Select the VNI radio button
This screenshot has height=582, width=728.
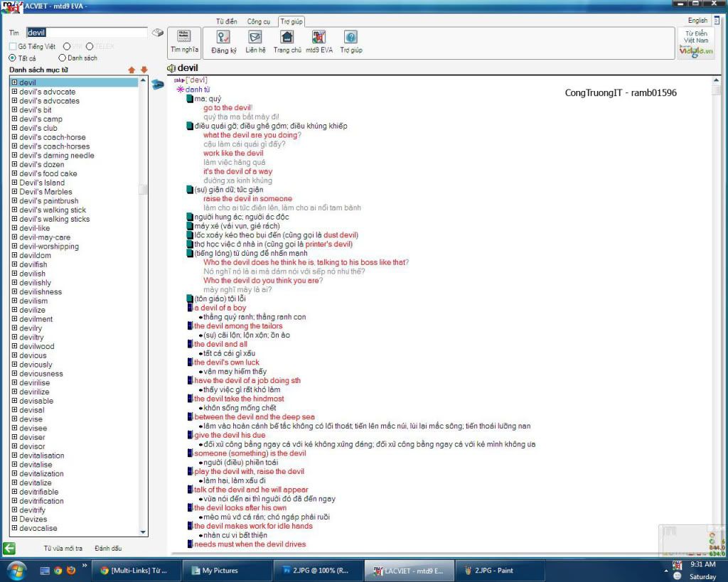pyautogui.click(x=67, y=46)
